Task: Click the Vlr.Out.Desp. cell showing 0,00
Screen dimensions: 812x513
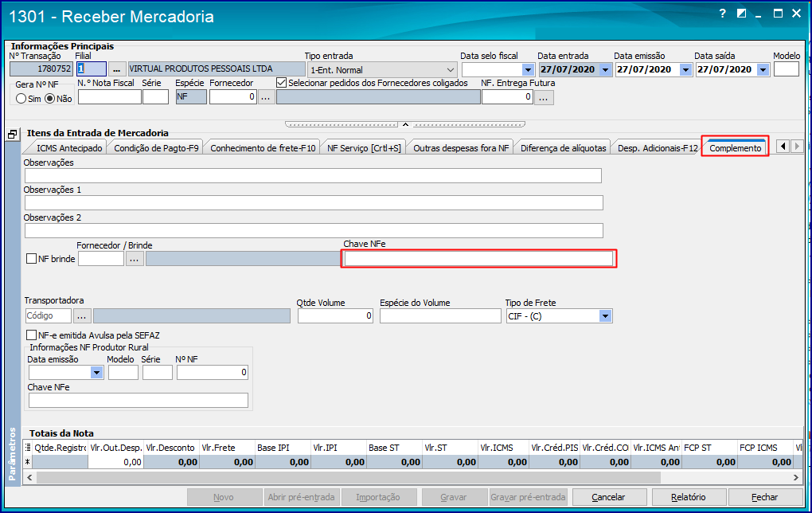Action: (115, 462)
